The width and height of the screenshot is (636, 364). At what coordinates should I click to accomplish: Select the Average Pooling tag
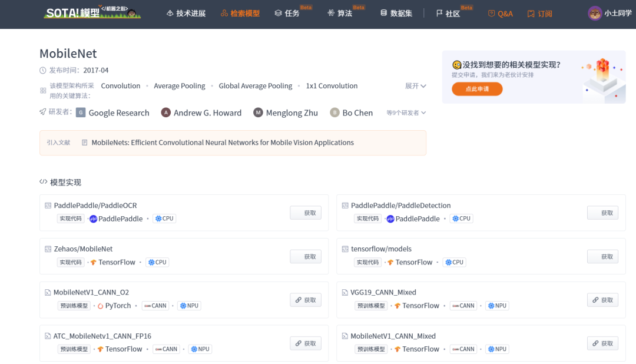179,85
